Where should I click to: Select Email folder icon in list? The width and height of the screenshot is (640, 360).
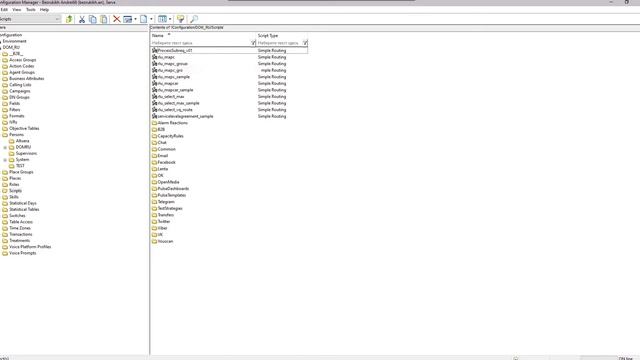[155, 156]
